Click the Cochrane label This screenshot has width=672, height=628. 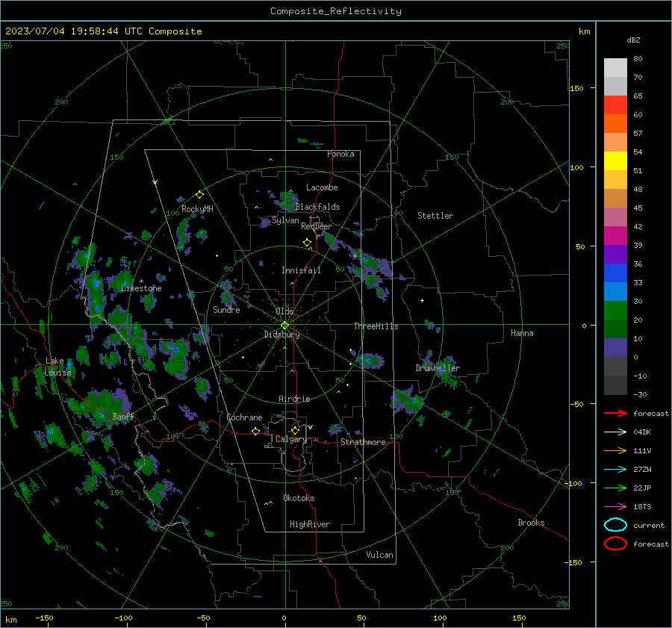[x=244, y=417]
